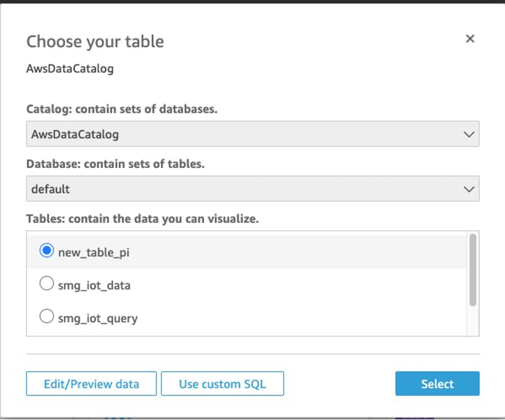Viewport: 505px width, 420px height.
Task: Open the AwsDataCatalog catalog combo box
Action: 252,134
